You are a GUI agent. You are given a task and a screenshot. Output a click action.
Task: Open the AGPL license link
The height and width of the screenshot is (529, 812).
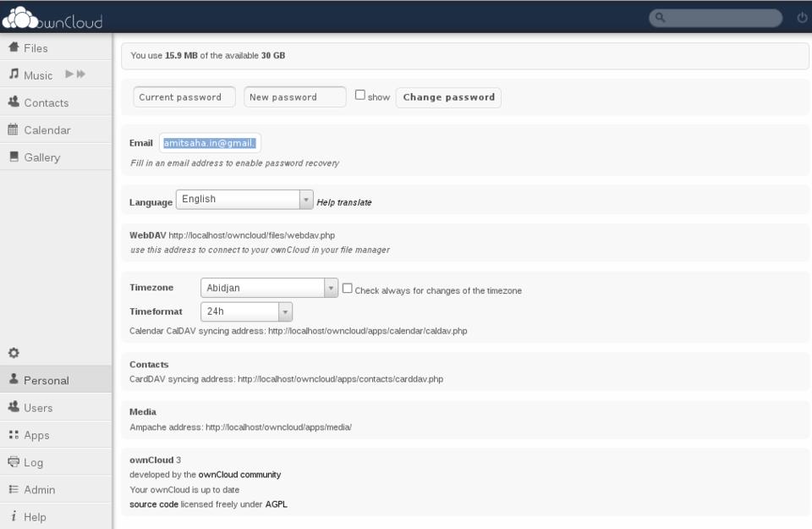pyautogui.click(x=276, y=504)
